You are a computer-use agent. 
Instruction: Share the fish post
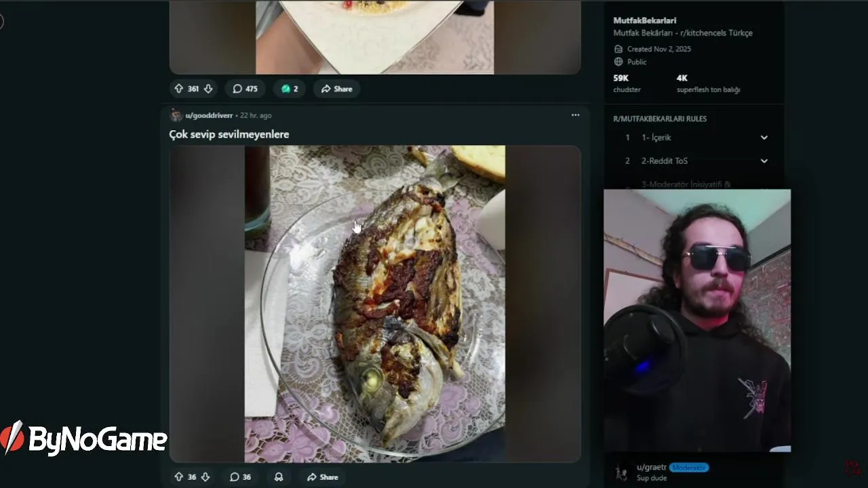(x=322, y=477)
